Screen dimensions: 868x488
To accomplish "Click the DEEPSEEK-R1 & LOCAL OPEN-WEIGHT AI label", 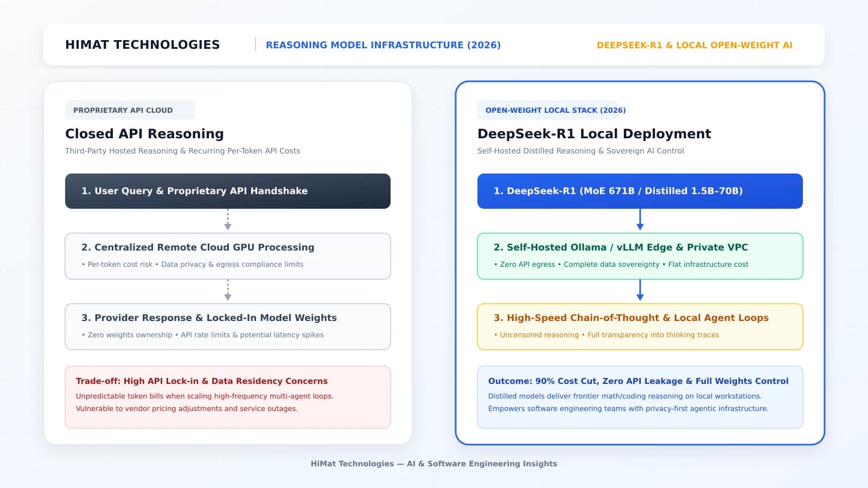I will [x=694, y=45].
